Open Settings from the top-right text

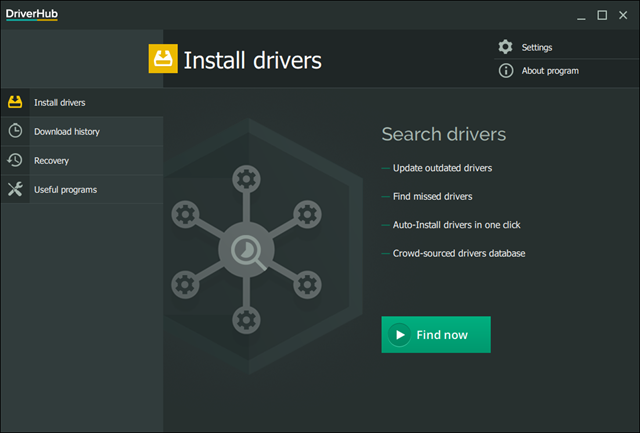click(537, 47)
